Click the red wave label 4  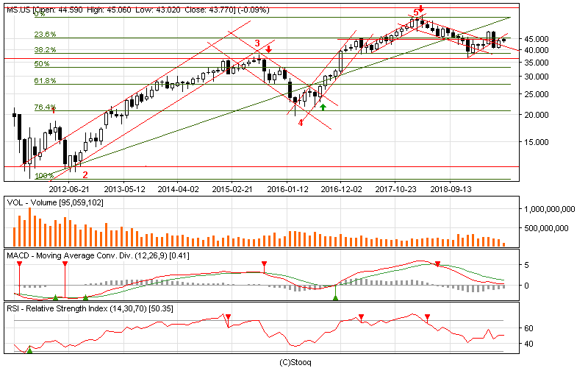301,123
